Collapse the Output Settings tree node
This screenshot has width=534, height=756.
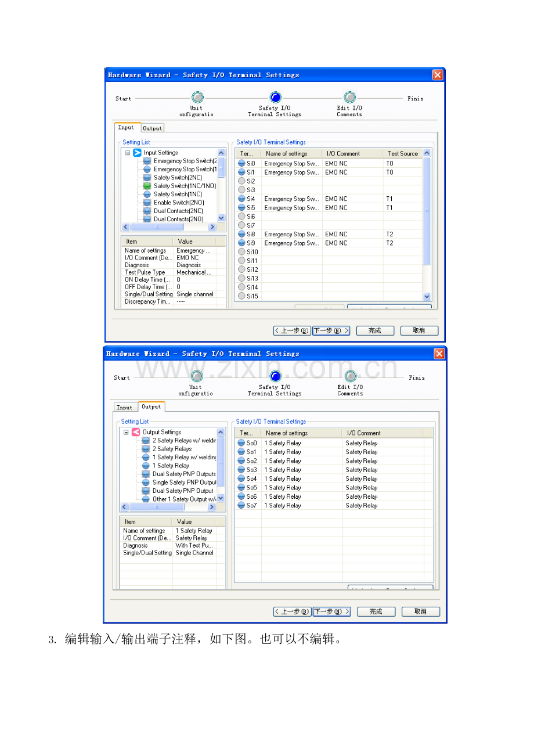(x=126, y=432)
